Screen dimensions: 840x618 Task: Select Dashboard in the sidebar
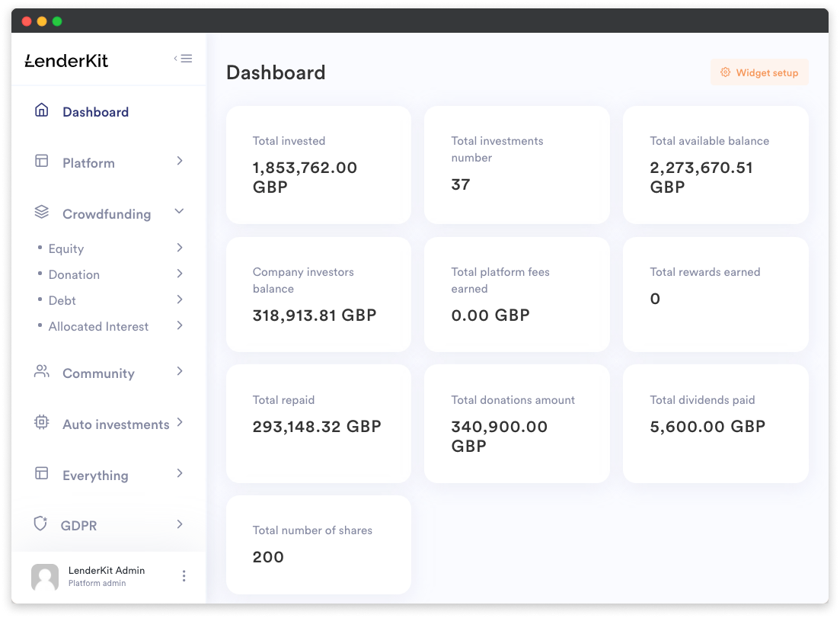click(x=95, y=111)
